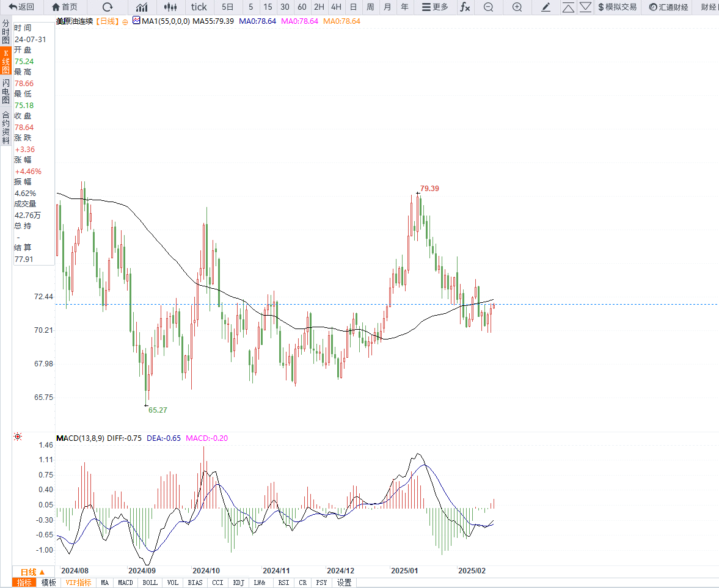Click the 79.39 high price marker

click(429, 189)
